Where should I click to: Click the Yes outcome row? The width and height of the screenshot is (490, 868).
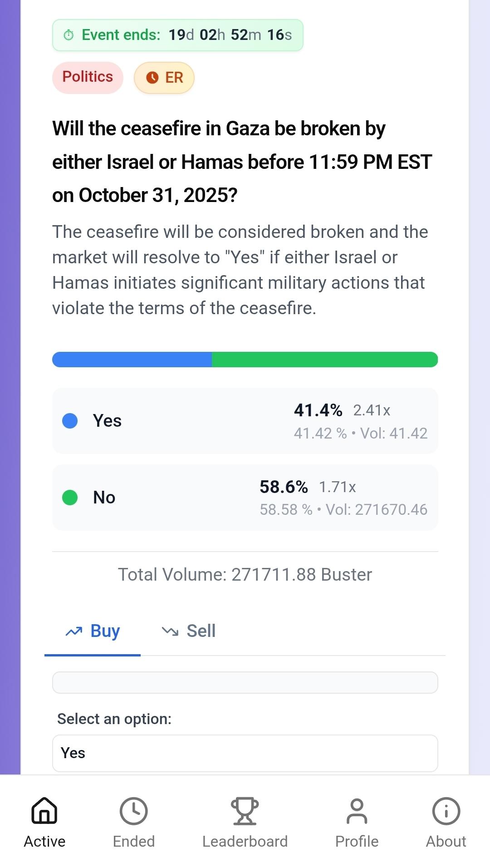click(245, 421)
